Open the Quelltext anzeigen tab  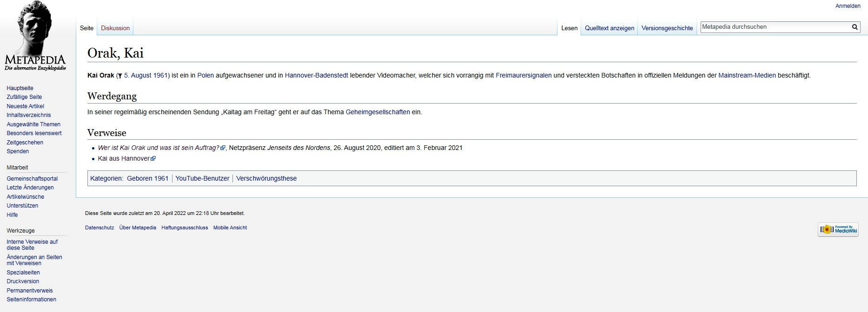(609, 28)
